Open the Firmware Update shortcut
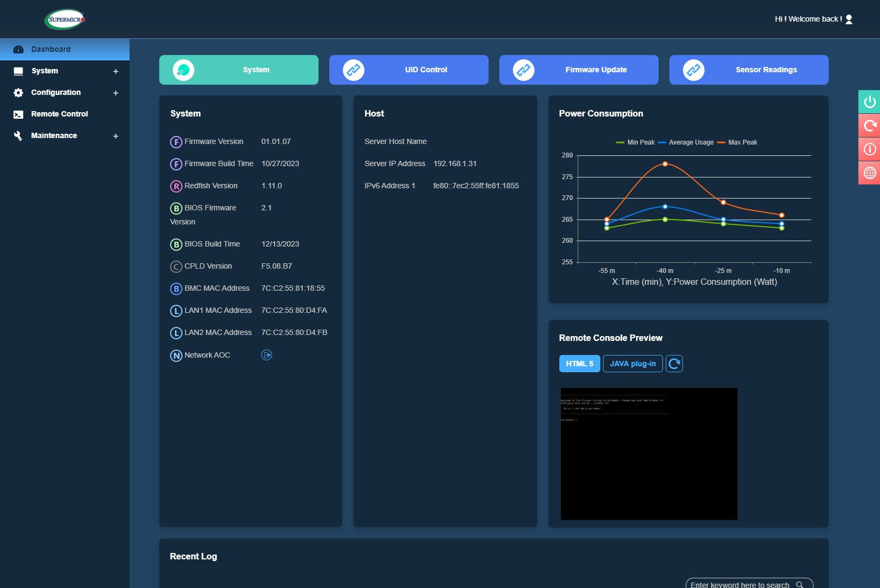This screenshot has height=588, width=880. pyautogui.click(x=579, y=70)
